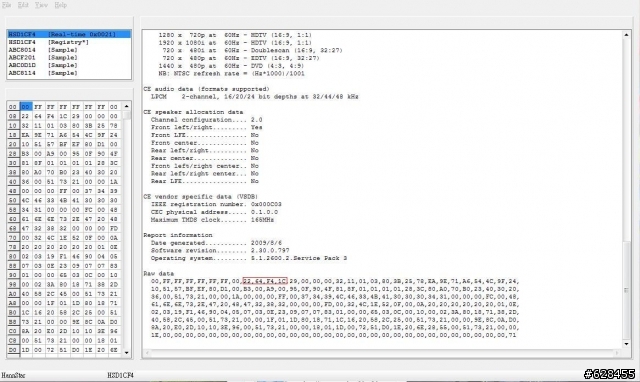Click row header 38 in hex grid
The image size is (640, 382).
pyautogui.click(x=13, y=173)
